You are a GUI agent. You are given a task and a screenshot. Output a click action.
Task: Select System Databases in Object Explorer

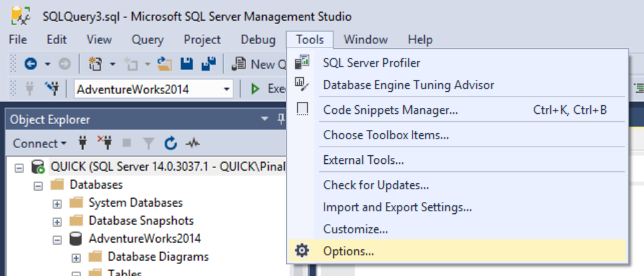tap(135, 203)
